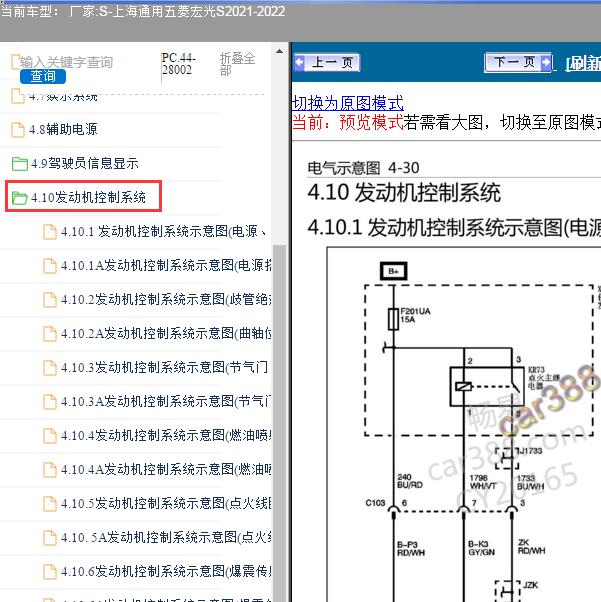Click the 下一页 next page button
601x602 pixels.
[518, 62]
